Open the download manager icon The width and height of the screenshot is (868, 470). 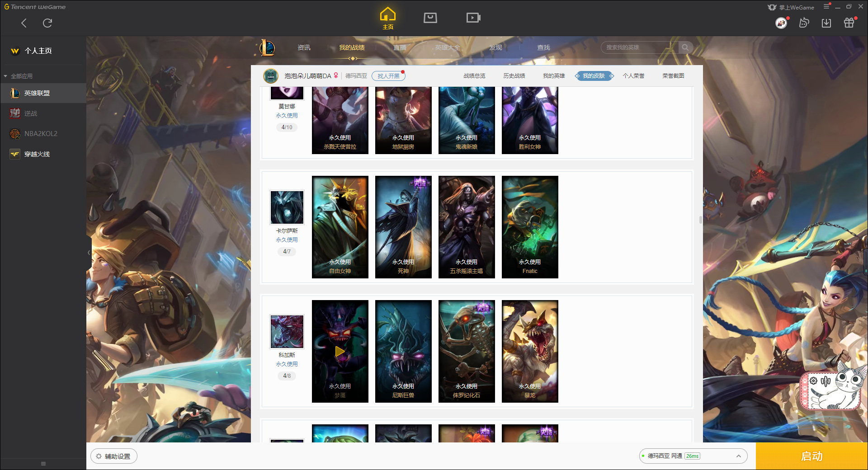pyautogui.click(x=826, y=23)
